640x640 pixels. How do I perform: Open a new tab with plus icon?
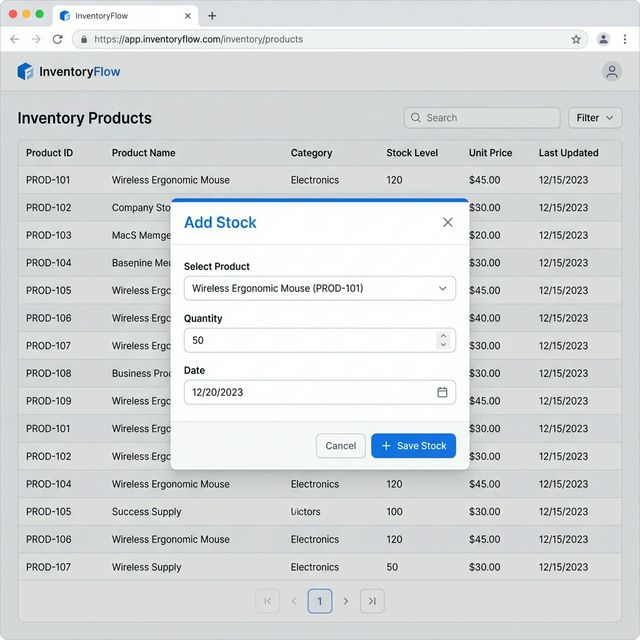pyautogui.click(x=212, y=16)
